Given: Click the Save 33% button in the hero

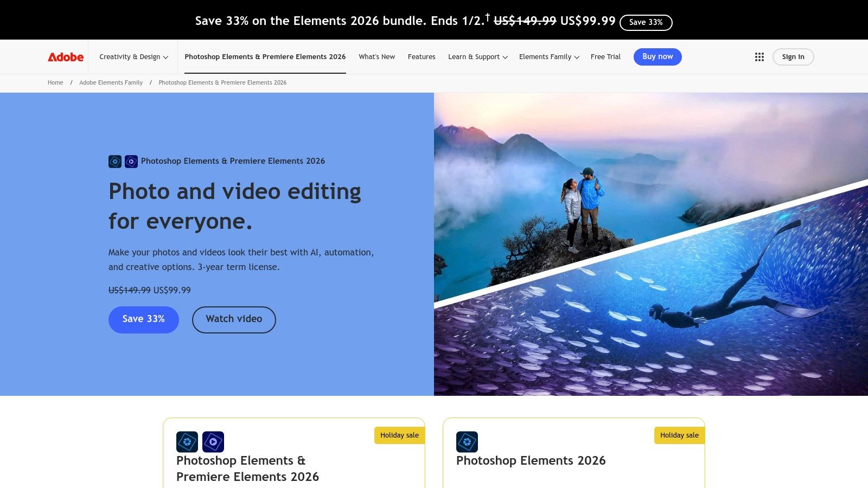Looking at the screenshot, I should [143, 319].
